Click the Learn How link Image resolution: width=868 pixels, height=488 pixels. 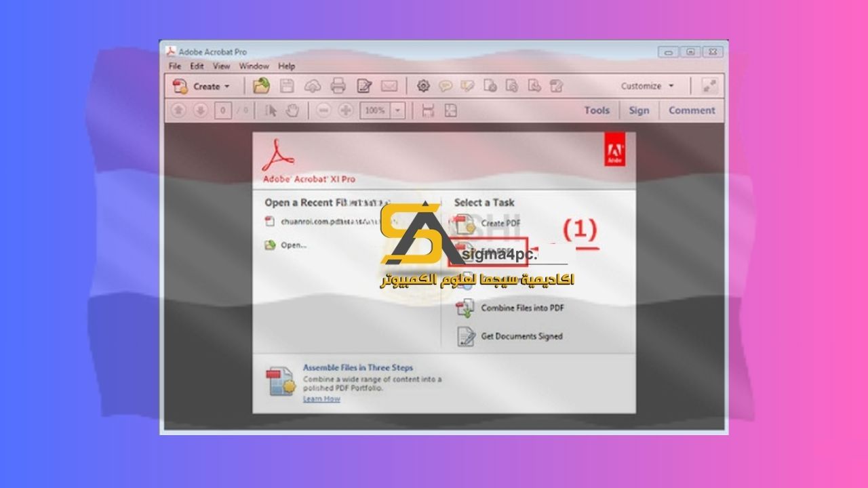[x=321, y=399]
